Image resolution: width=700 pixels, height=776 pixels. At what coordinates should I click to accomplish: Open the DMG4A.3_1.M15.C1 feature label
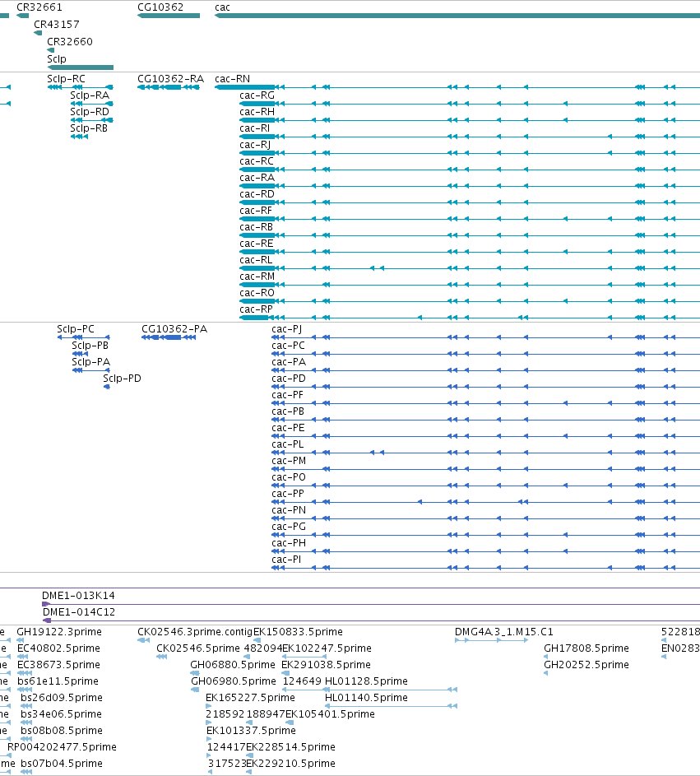503,632
